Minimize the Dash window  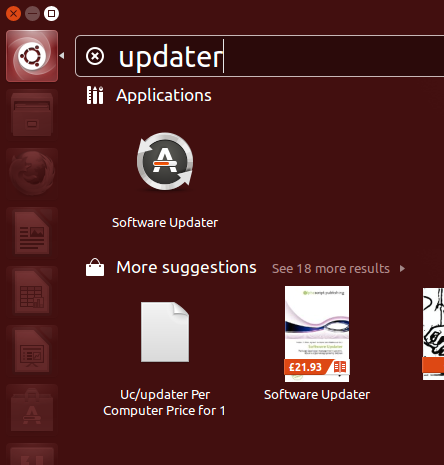(32, 14)
